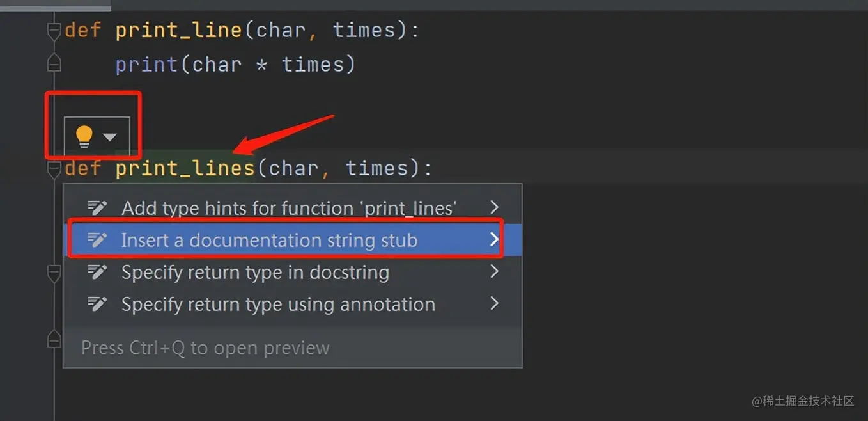Click the pencil icon beside 'Specify return type in docstring'
868x421 pixels.
[x=97, y=271]
